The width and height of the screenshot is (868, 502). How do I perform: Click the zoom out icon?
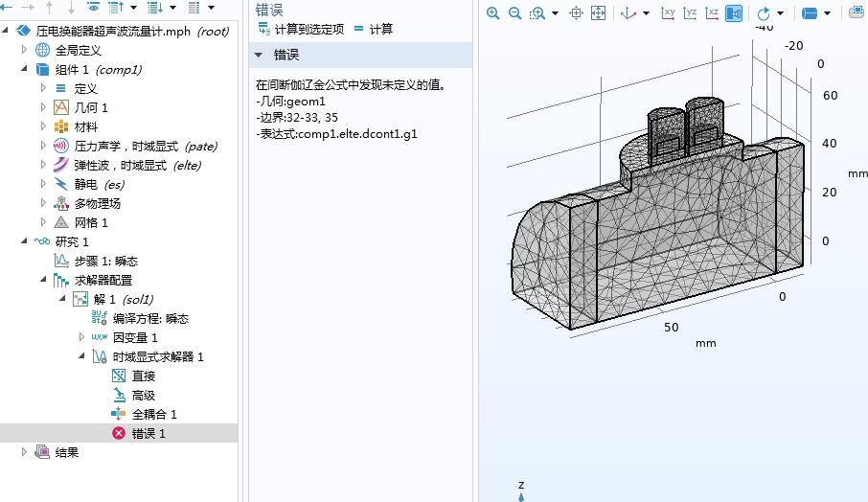pos(514,13)
